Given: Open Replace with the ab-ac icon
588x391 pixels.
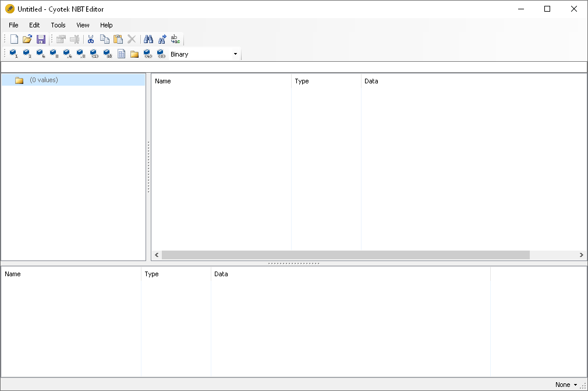Looking at the screenshot, I should pos(175,39).
